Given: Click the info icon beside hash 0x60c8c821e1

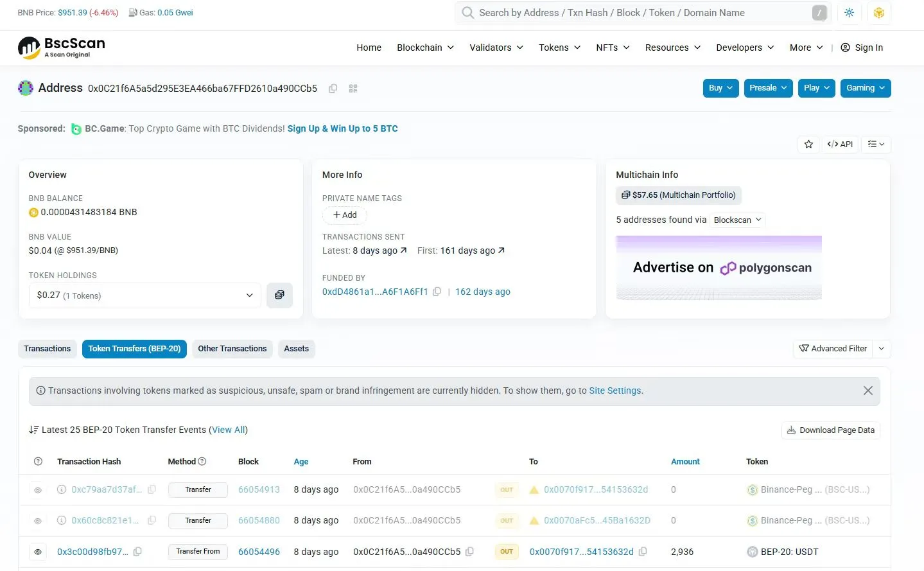Looking at the screenshot, I should click(x=62, y=520).
